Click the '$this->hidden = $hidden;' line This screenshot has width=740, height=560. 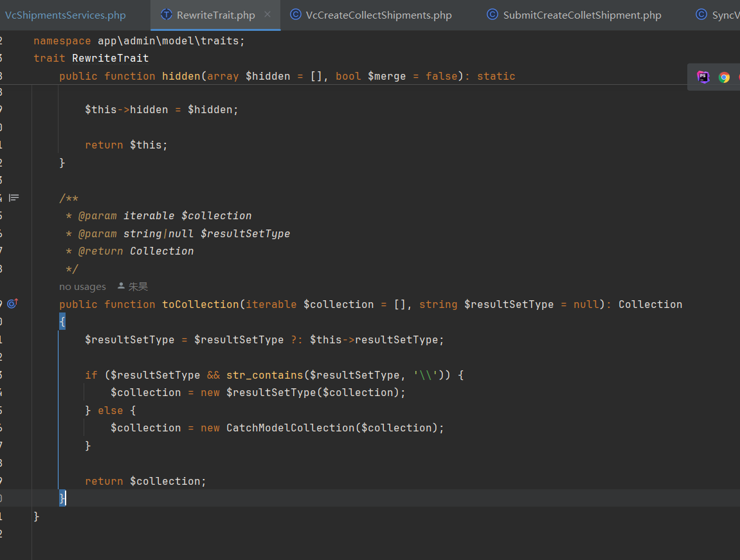(x=162, y=109)
